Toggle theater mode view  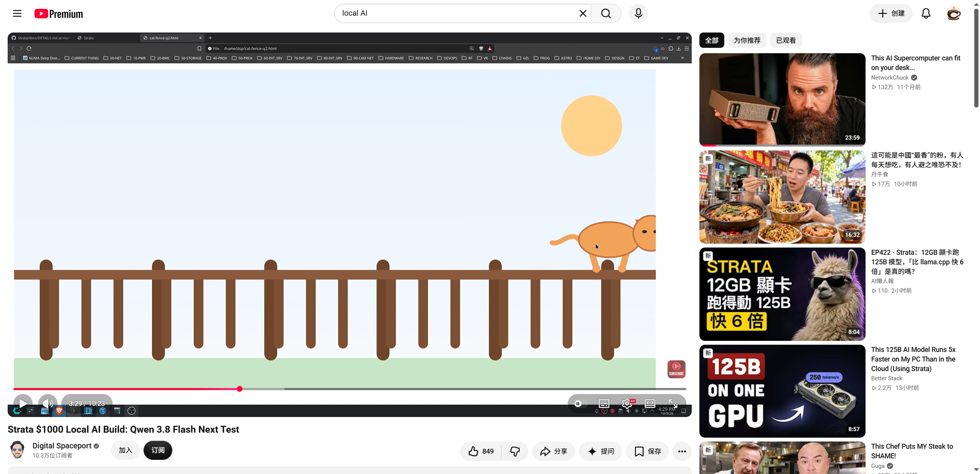coord(650,403)
